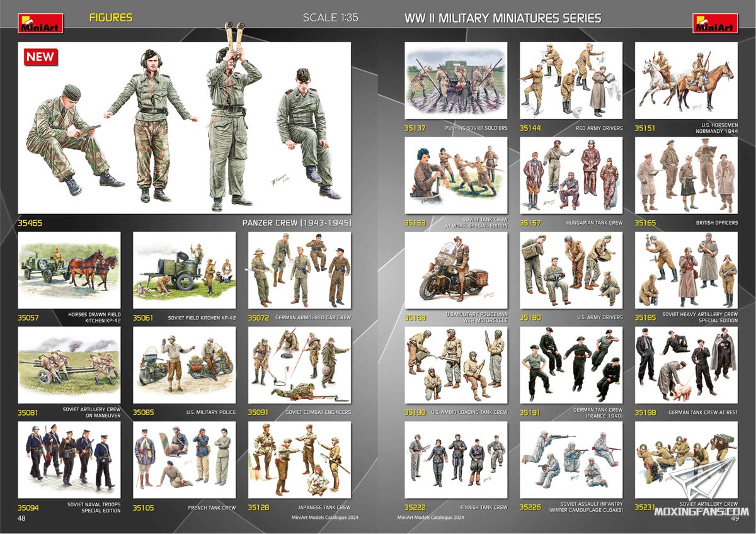
Task: Open the German Tank Crew at Rest image
Action: (x=686, y=365)
